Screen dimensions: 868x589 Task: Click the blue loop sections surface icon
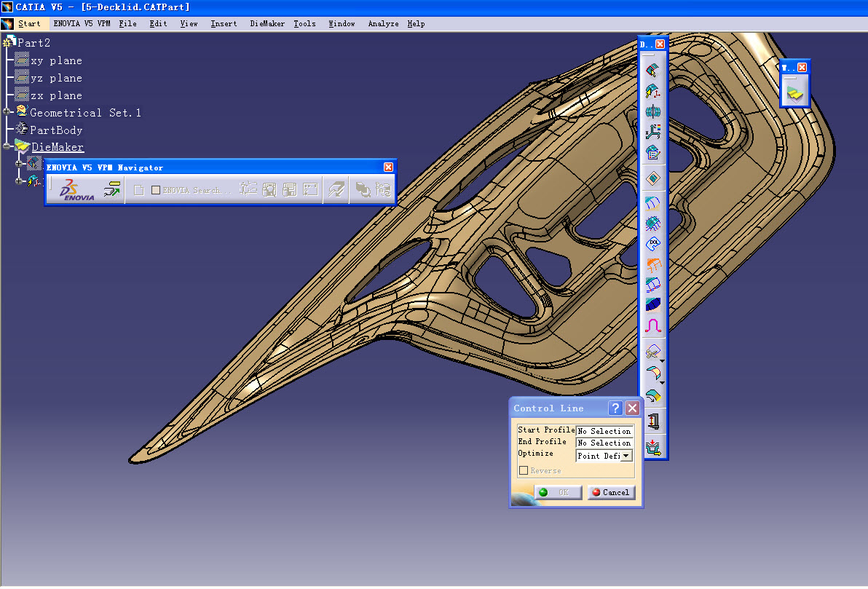click(x=653, y=285)
